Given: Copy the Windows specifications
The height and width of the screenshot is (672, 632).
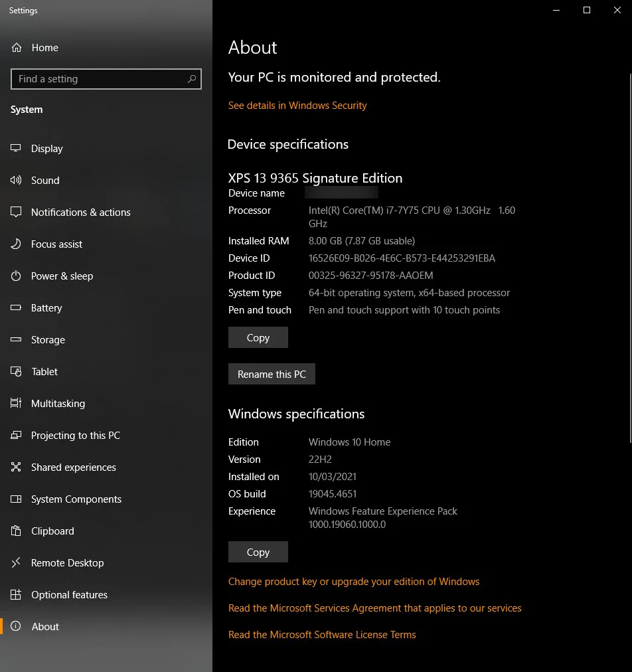Looking at the screenshot, I should (x=258, y=552).
